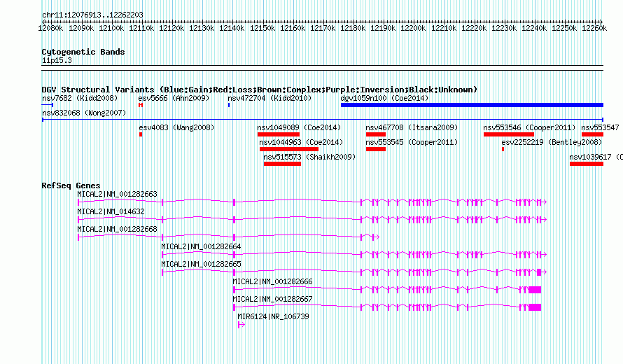Select MICAL2|NM_001282667 transcript label
623x364 pixels.
272,299
